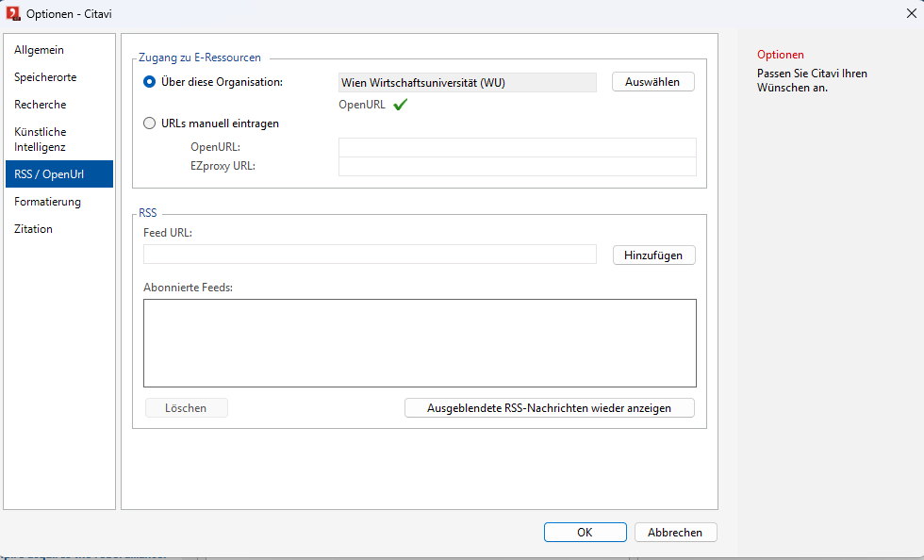Screen dimensions: 924x560
Task: Click the Citavi app icon in title bar
Action: (13, 13)
